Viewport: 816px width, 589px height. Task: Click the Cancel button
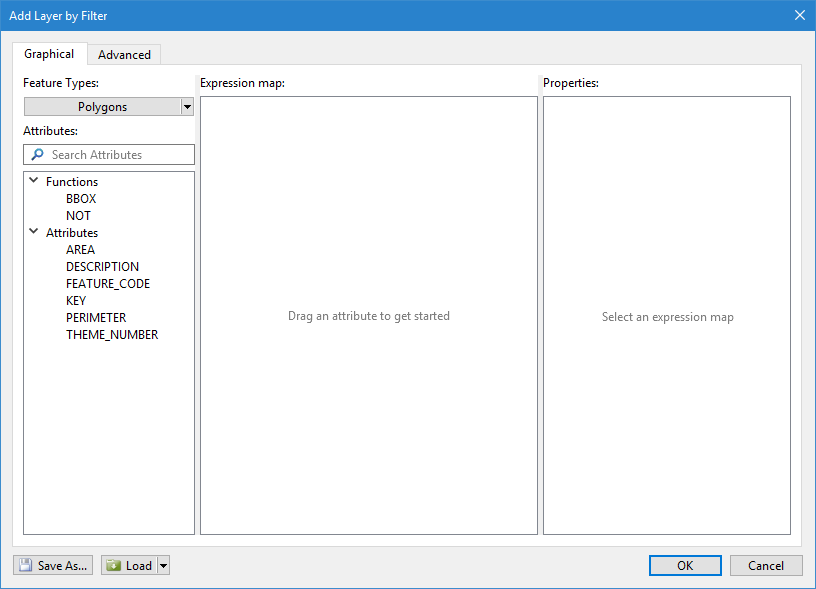click(766, 565)
